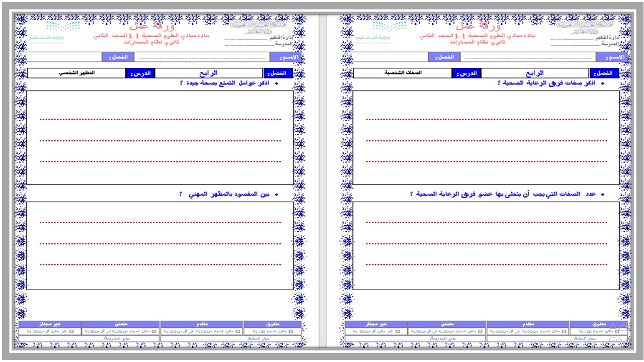The height and width of the screenshot is (362, 644).
Task: Click the student name field on left page
Action: click(201, 57)
